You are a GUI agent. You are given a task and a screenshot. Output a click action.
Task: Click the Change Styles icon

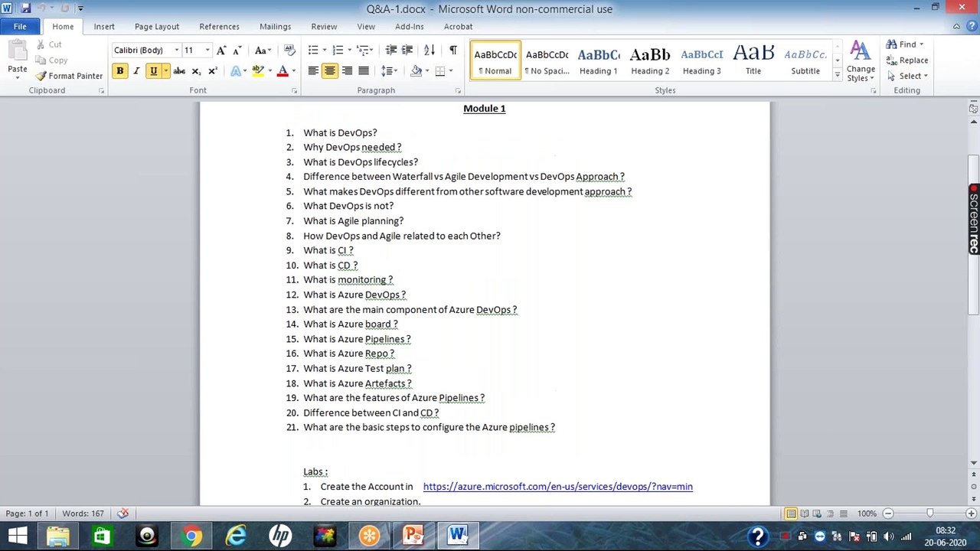click(861, 61)
